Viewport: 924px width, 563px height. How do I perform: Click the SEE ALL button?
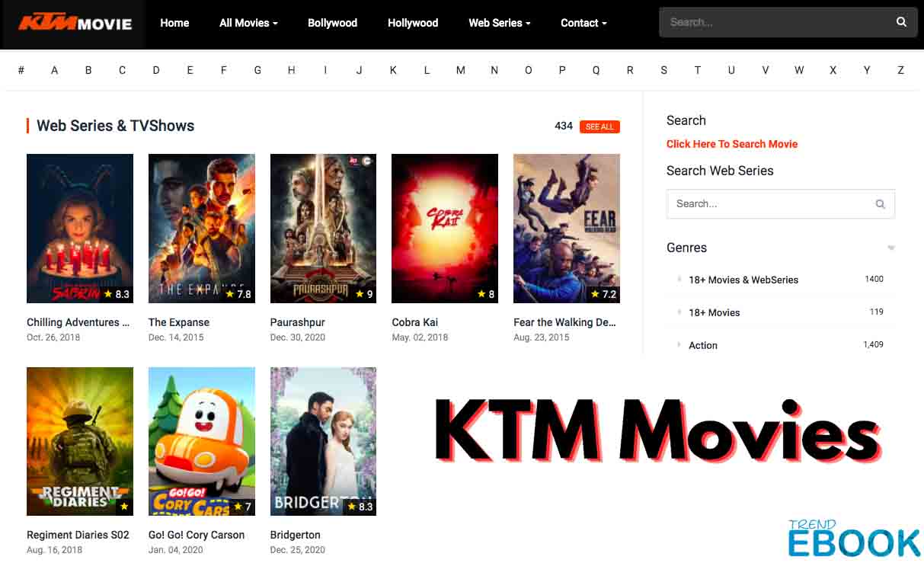pos(599,126)
